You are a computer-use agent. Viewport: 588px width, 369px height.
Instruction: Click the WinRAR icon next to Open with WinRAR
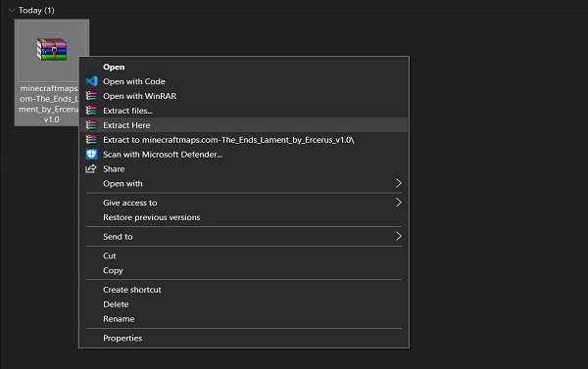pyautogui.click(x=91, y=96)
